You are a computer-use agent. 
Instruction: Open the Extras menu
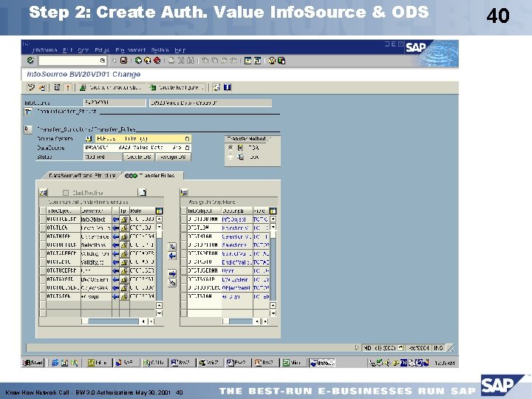tap(102, 50)
